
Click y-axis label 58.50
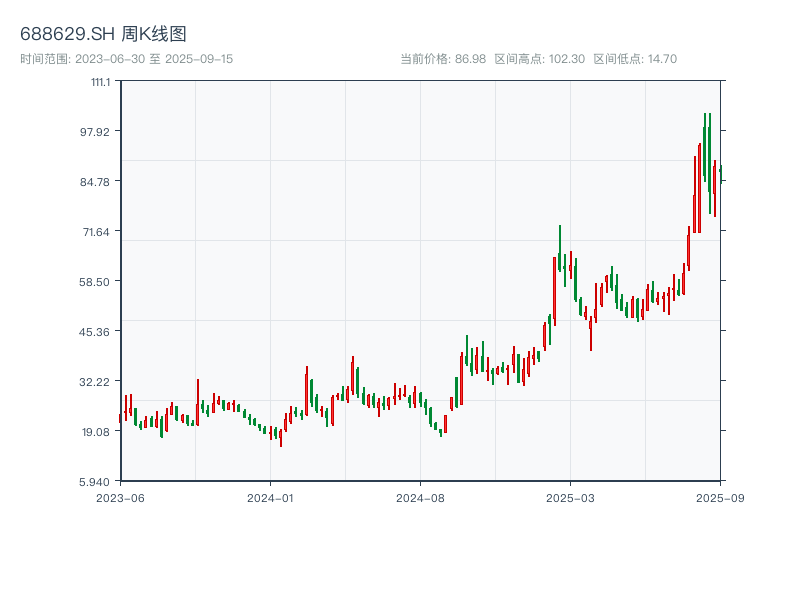pos(95,282)
